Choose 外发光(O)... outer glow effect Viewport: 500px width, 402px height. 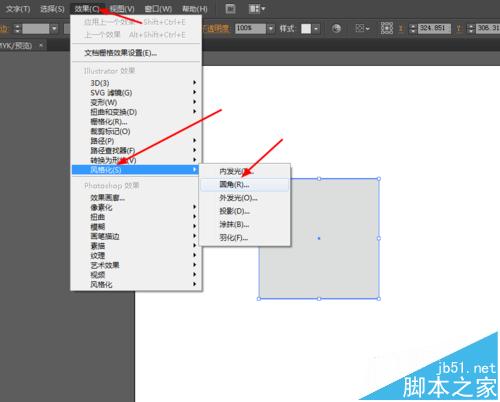(x=245, y=198)
